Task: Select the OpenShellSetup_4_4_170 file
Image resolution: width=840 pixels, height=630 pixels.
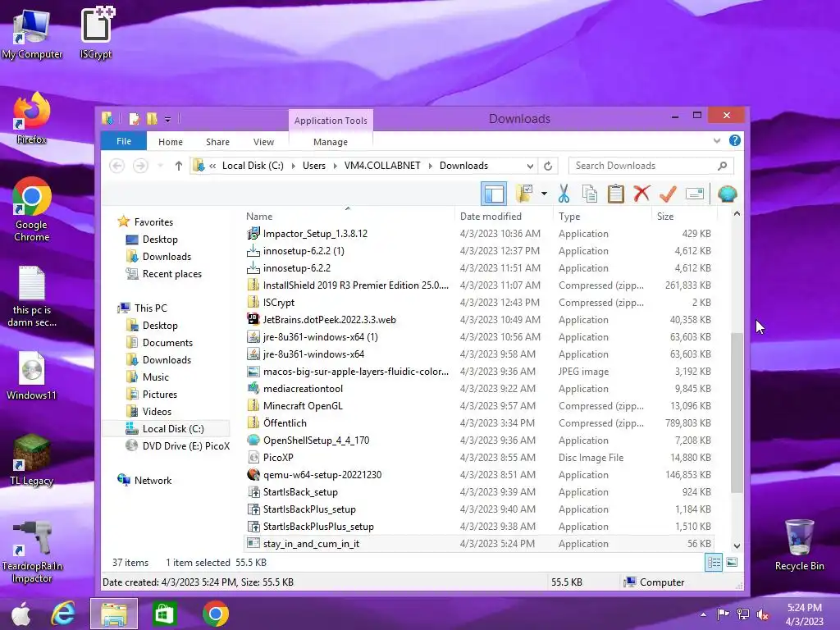Action: 316,441
